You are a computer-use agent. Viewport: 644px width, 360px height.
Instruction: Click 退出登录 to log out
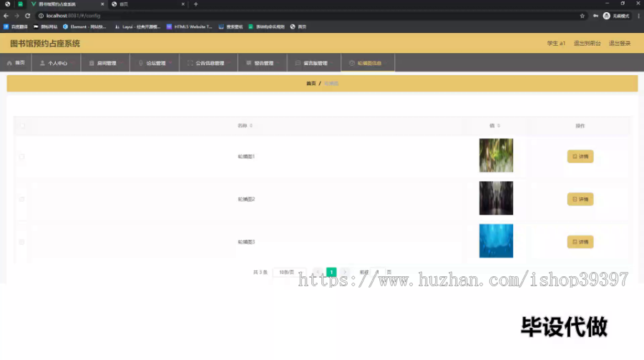(620, 43)
